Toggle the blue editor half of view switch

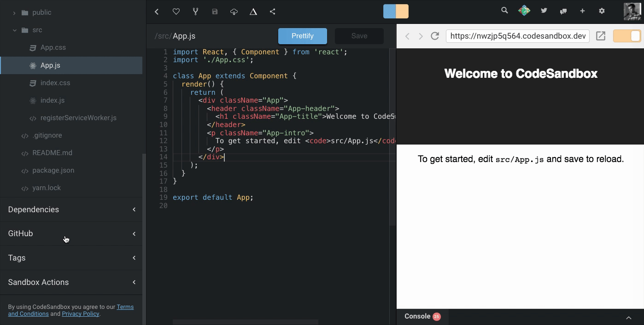click(390, 12)
